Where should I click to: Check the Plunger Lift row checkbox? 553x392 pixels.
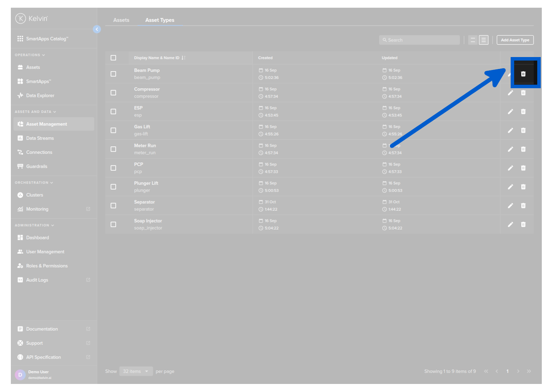(x=113, y=187)
